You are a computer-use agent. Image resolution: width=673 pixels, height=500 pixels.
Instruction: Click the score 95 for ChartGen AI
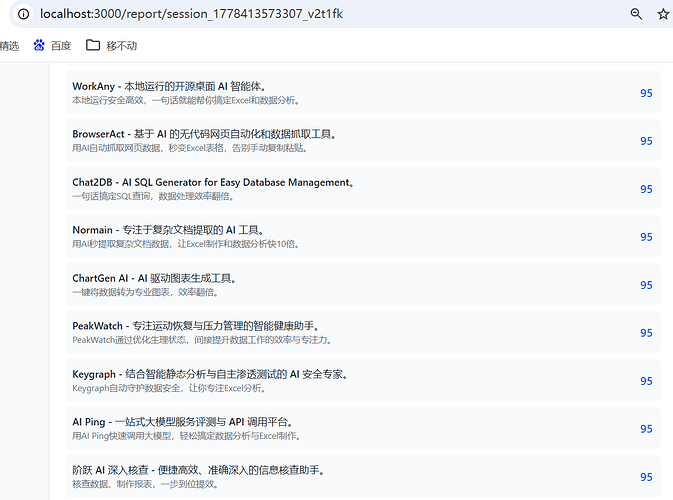pos(646,285)
